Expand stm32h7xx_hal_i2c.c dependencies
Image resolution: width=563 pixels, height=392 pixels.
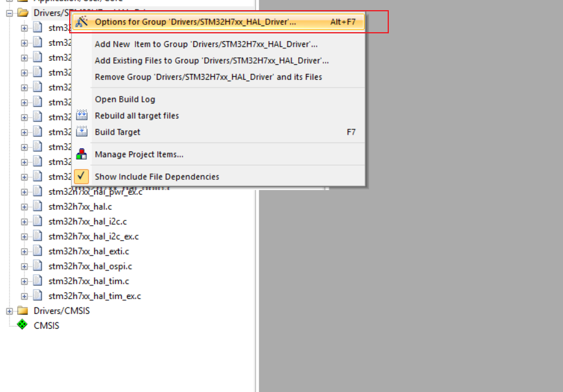coord(24,222)
